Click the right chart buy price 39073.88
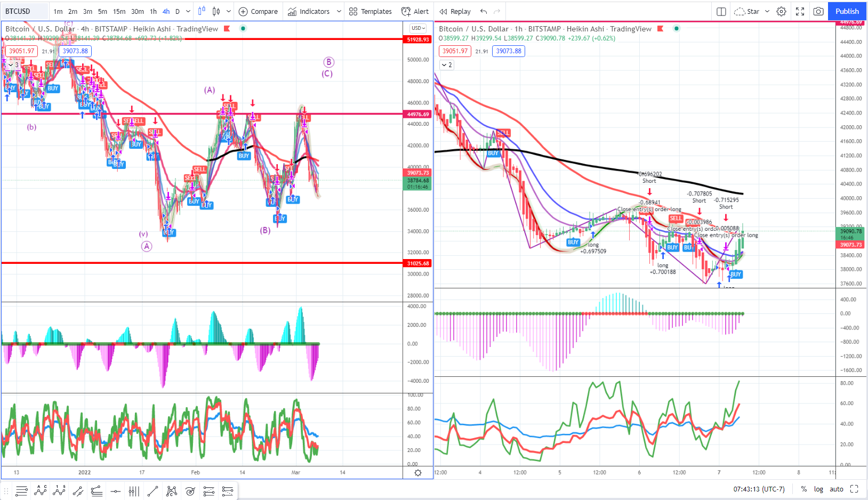This screenshot has height=500, width=868. coord(509,51)
